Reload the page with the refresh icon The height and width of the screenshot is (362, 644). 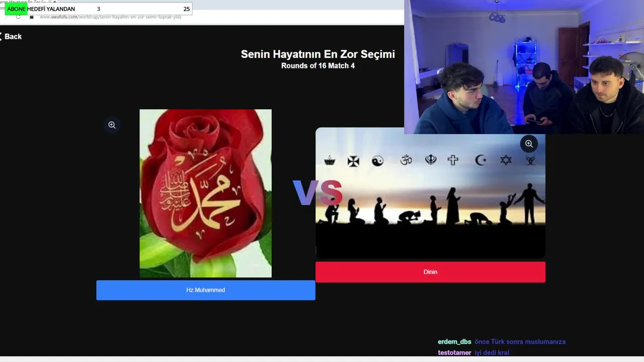(18, 17)
